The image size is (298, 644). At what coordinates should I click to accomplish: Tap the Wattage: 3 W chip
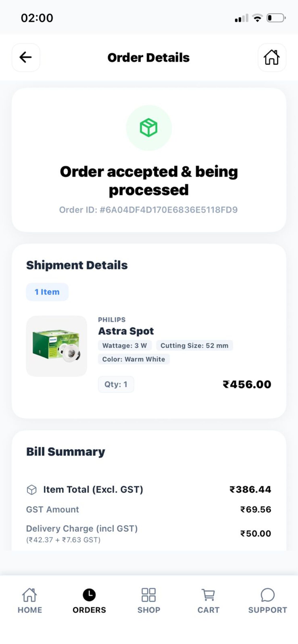[125, 345]
